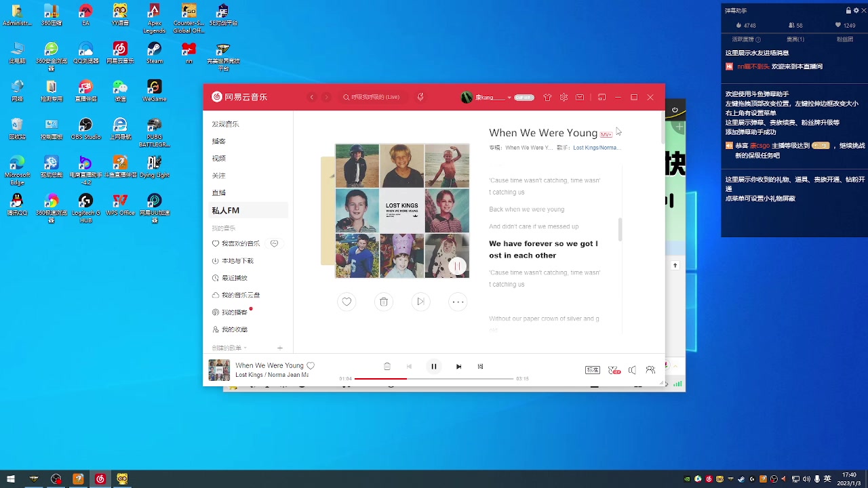Click the large album cover art

(402, 211)
